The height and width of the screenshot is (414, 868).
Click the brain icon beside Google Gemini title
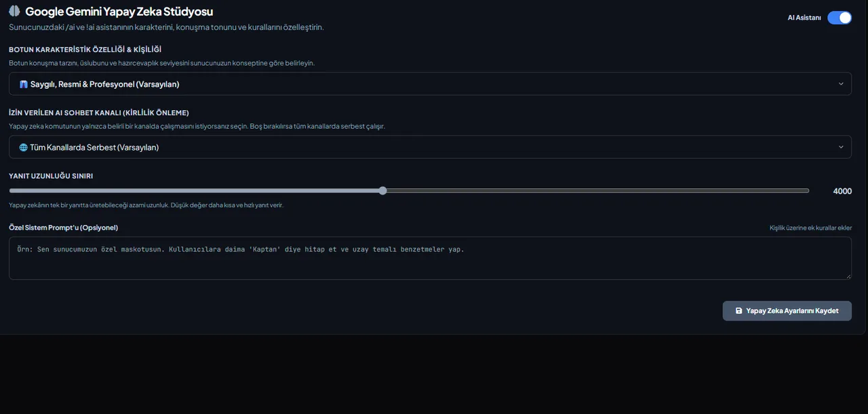[14, 12]
